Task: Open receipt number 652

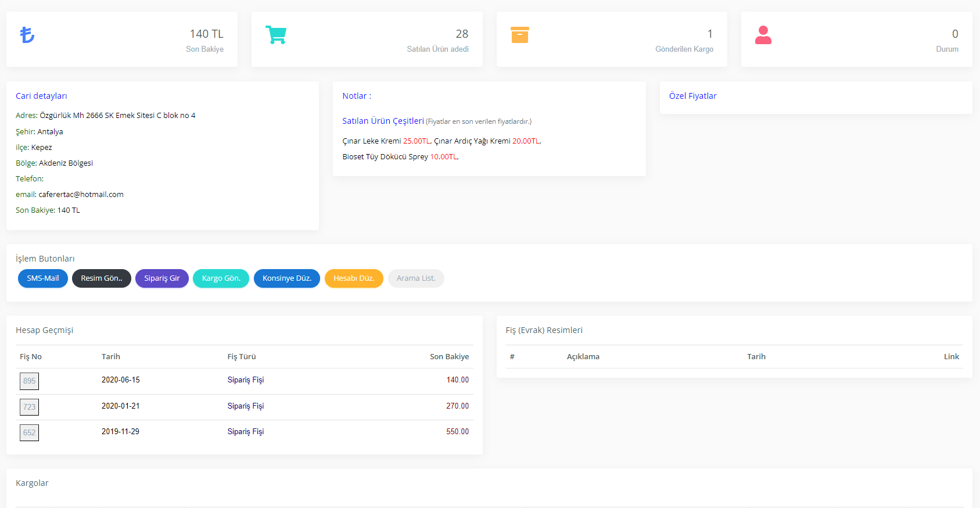Action: (30, 432)
